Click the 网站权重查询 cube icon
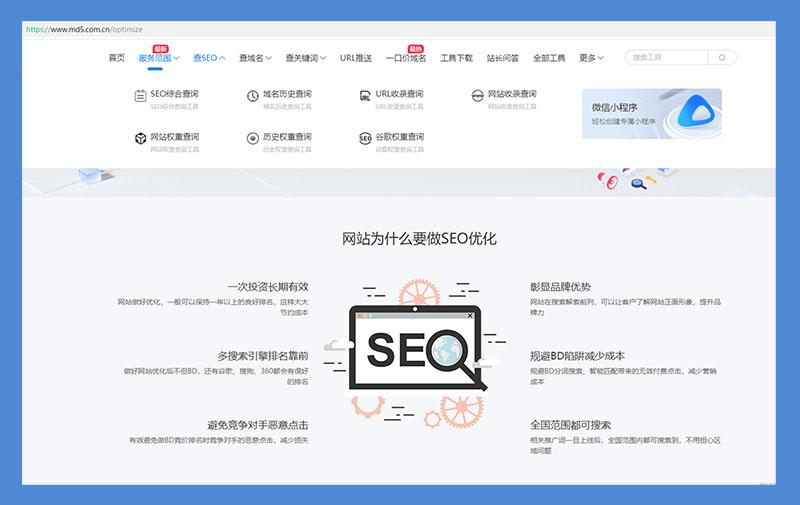This screenshot has height=505, width=800. click(140, 139)
